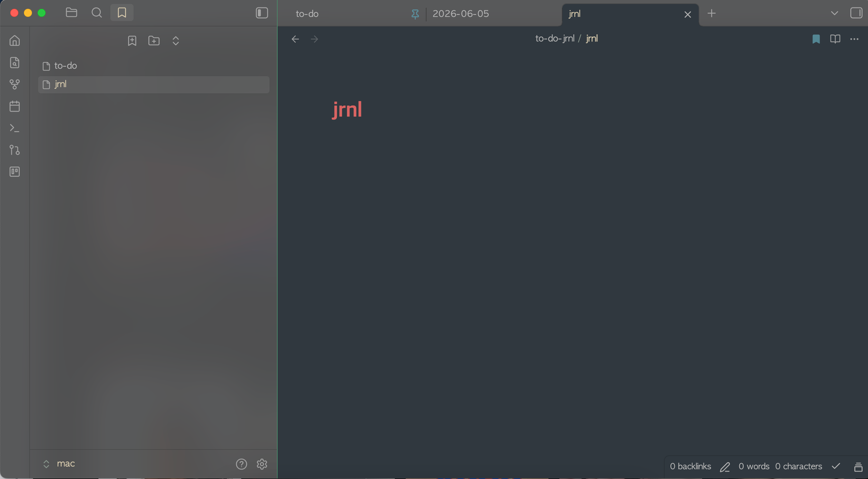
Task: Open the help icon
Action: coord(241,464)
